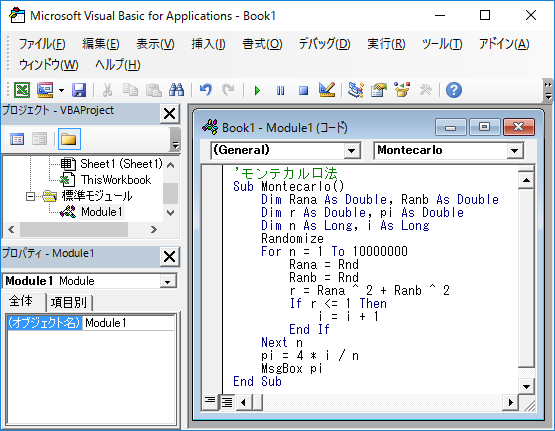The width and height of the screenshot is (555, 431).
Task: Pause execution with the Break icon
Action: 280,91
